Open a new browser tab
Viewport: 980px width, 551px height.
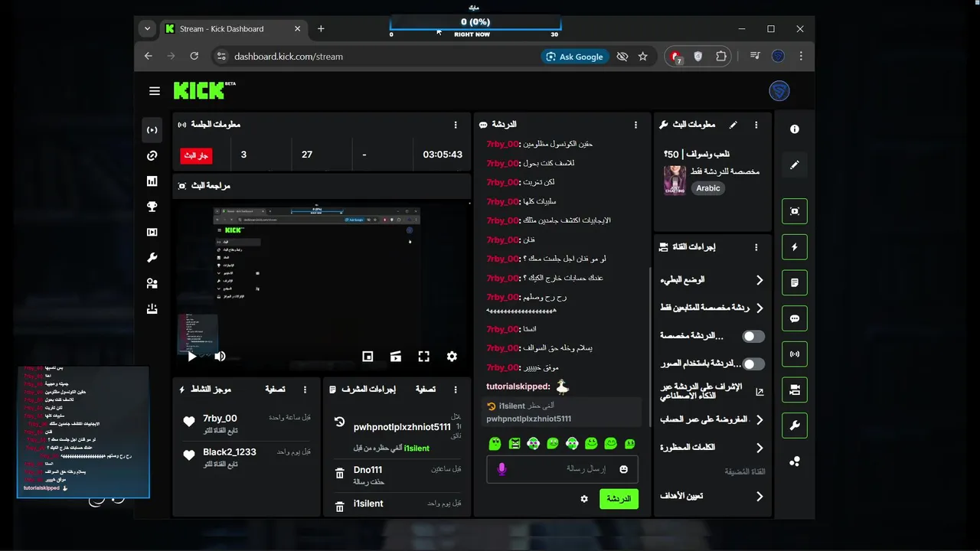[x=321, y=29]
